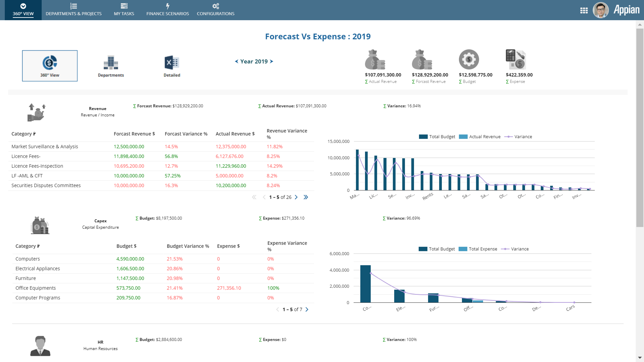Toggle Total Expense legend swatch
Screen dimensions: 644x362
click(x=463, y=249)
